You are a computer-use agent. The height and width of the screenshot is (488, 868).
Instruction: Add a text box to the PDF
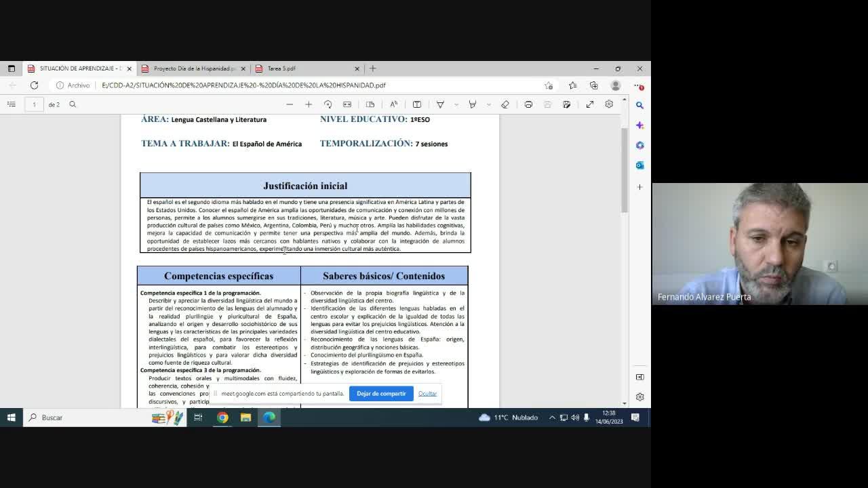417,104
